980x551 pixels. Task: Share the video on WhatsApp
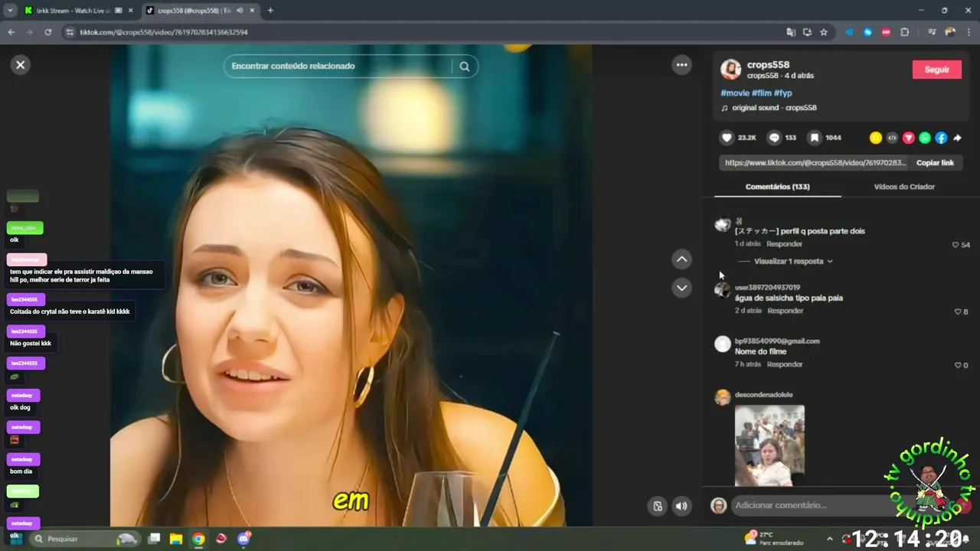point(925,138)
